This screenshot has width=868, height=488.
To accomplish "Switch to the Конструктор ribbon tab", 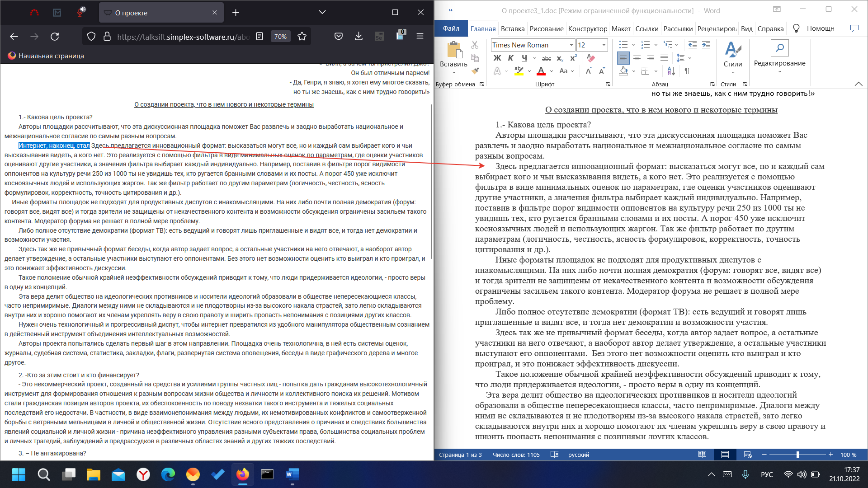I will coord(588,28).
